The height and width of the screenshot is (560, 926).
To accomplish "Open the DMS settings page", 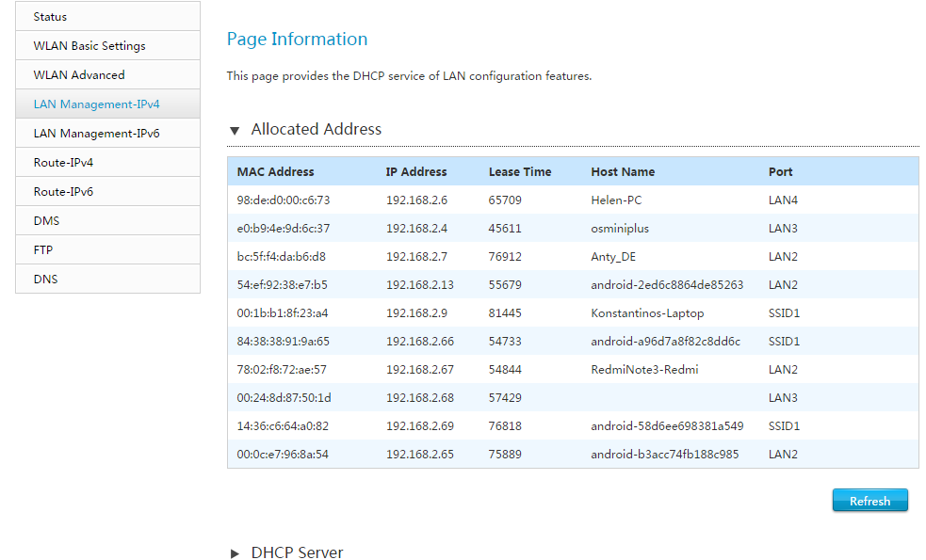I will [107, 220].
